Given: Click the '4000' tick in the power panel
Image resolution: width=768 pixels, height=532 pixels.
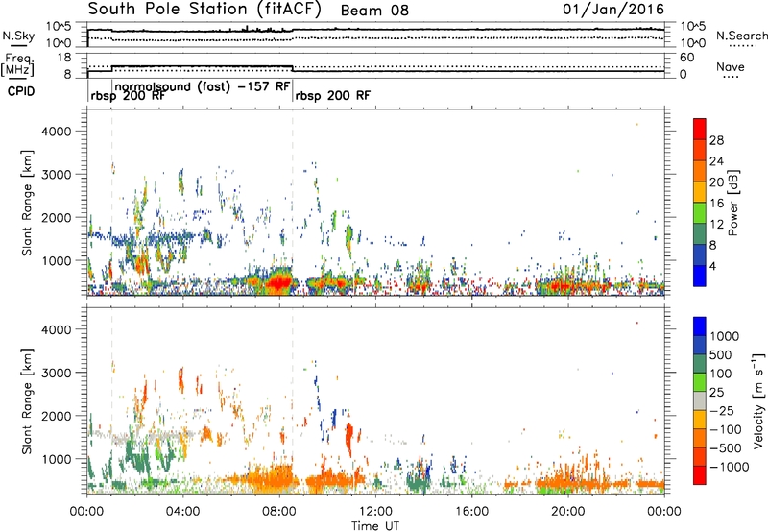Looking at the screenshot, I should pyautogui.click(x=56, y=132).
